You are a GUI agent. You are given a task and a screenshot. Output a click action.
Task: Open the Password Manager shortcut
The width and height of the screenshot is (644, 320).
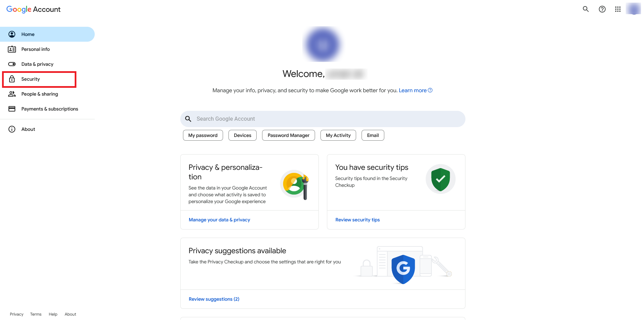coord(288,135)
